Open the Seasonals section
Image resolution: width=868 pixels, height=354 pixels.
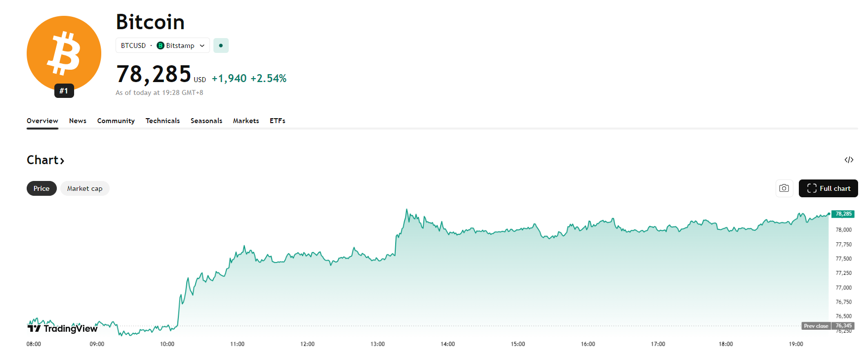pos(206,121)
